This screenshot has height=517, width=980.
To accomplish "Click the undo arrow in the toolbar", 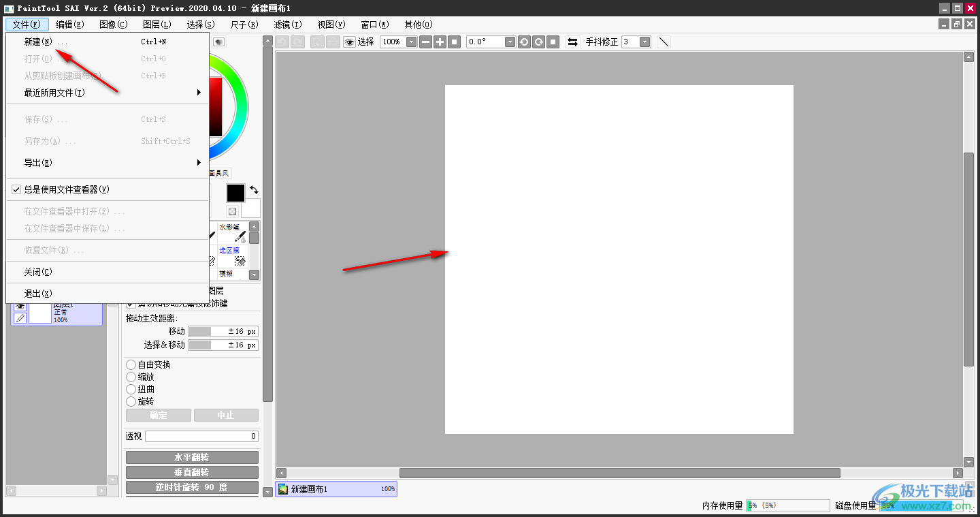I will tap(282, 42).
